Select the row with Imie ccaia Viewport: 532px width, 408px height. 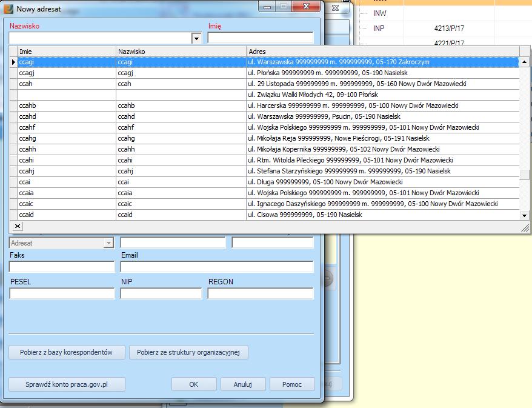point(265,193)
